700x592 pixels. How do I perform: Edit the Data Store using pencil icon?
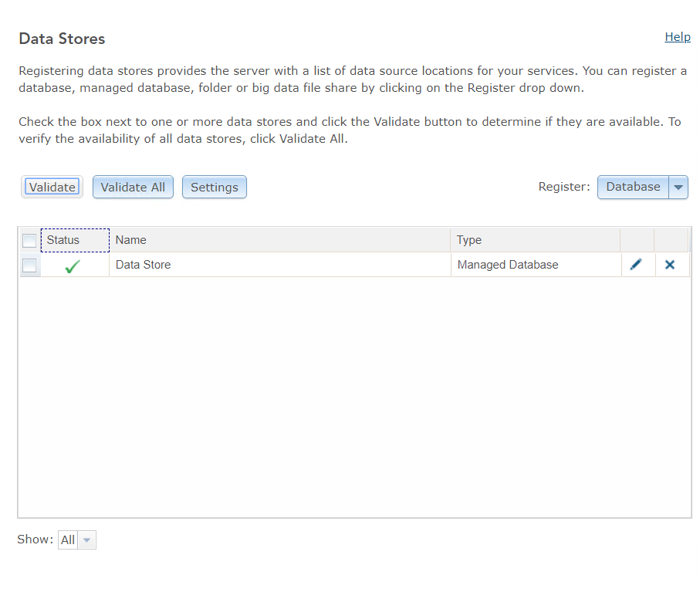tap(636, 265)
